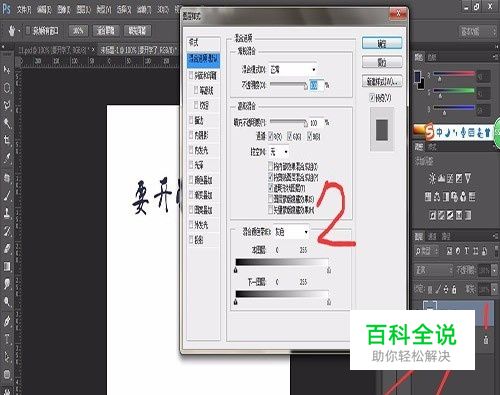Image resolution: width=500 pixels, height=395 pixels.
Task: Click the lock-all padlock in Layers panel
Action: [454, 289]
